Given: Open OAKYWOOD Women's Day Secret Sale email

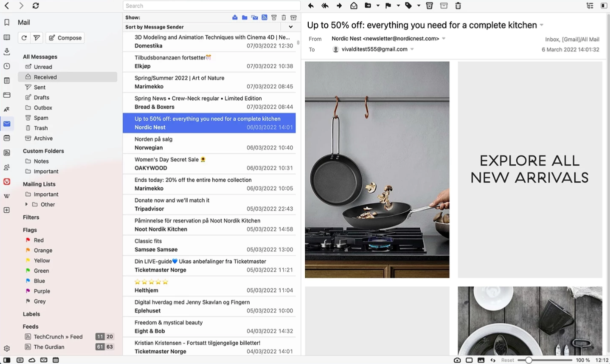Looking at the screenshot, I should click(x=209, y=163).
